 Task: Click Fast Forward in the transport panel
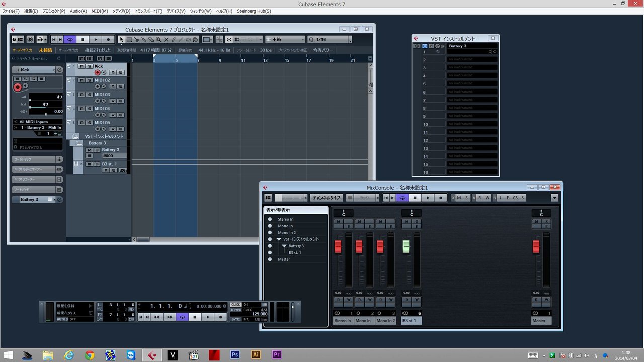170,317
